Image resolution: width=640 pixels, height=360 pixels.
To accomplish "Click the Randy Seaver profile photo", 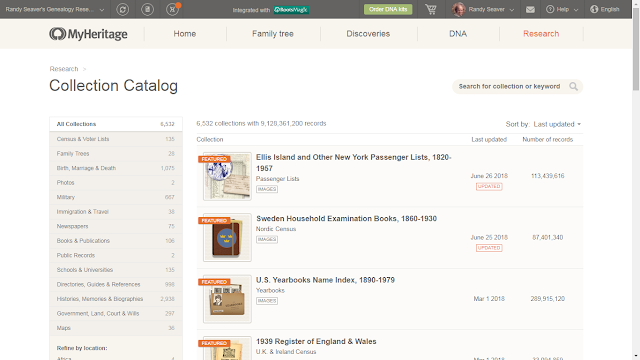I will click(459, 9).
